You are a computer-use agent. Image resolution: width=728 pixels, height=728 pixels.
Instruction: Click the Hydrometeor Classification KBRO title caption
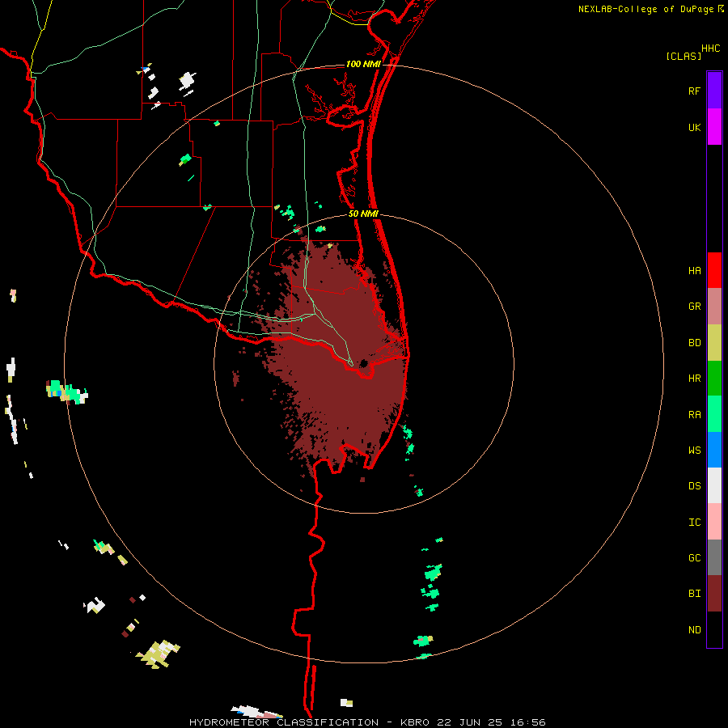point(367,722)
